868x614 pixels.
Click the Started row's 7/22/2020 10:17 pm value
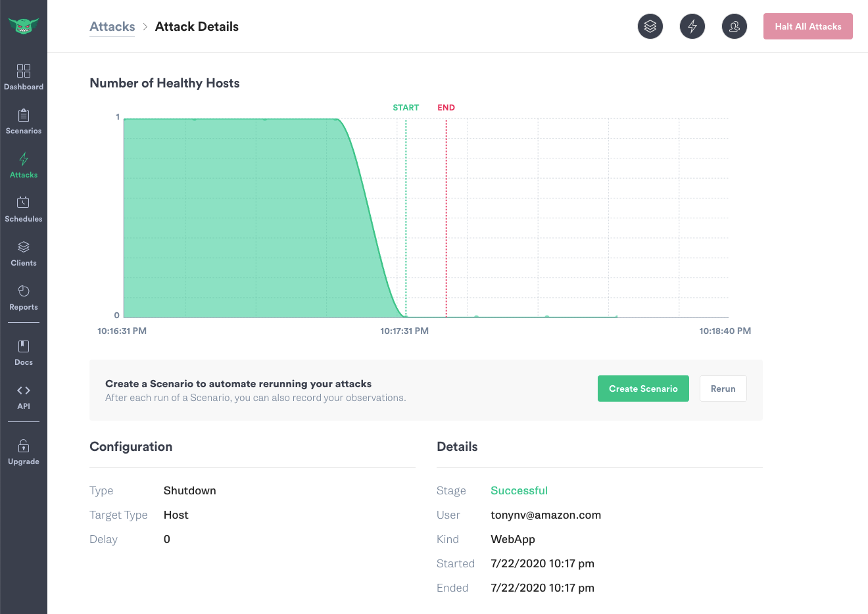(542, 563)
